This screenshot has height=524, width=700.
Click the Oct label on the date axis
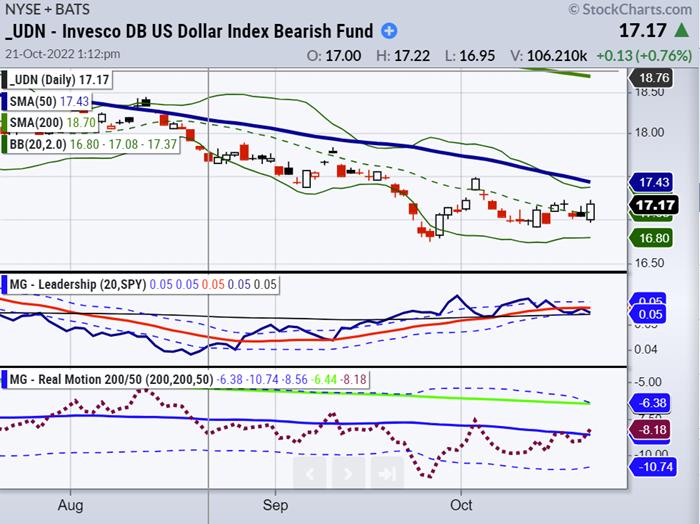(461, 506)
